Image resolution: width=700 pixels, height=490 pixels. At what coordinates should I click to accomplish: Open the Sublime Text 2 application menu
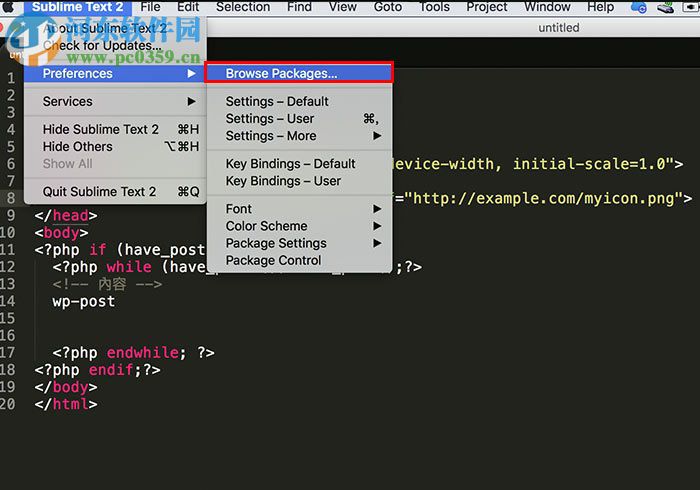coord(78,7)
